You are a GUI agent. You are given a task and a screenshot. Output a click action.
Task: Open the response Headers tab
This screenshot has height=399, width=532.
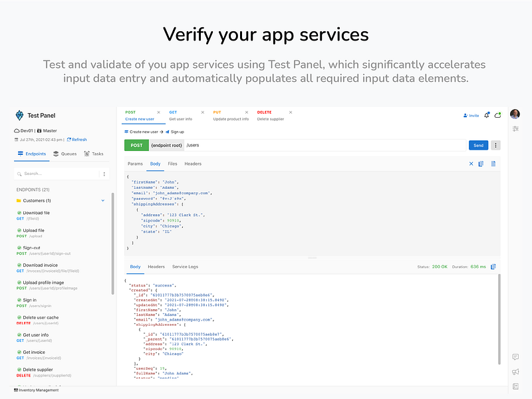156,267
